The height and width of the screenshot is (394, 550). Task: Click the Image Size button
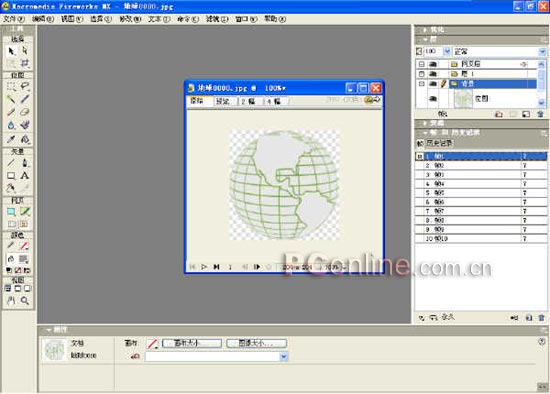point(257,343)
